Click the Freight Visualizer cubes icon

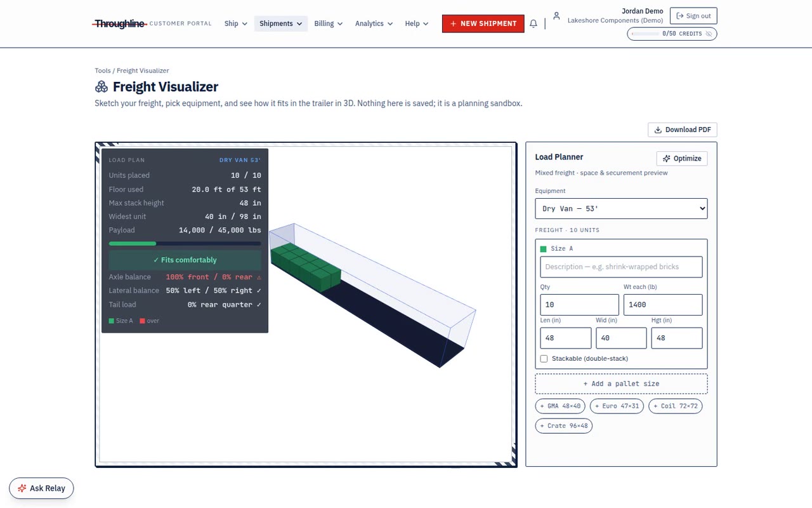[101, 87]
